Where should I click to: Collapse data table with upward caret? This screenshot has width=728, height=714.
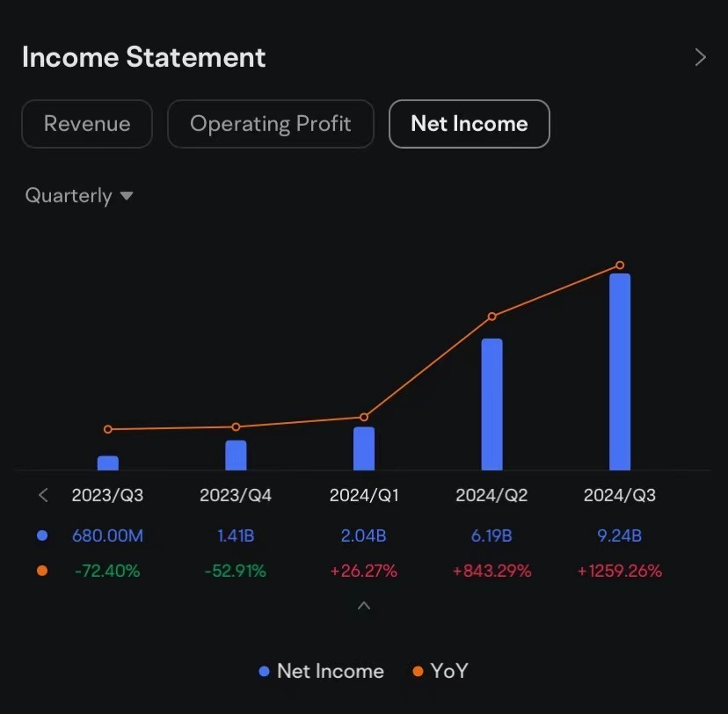364,605
